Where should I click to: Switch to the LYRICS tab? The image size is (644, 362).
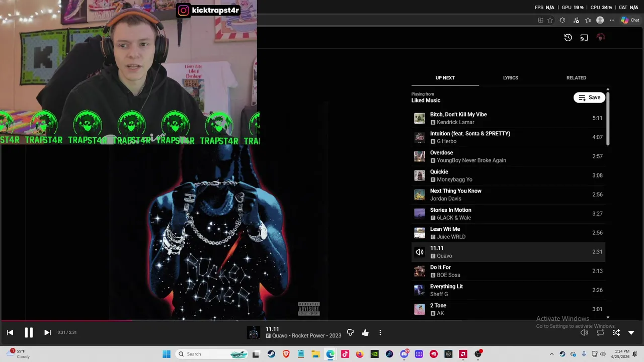[511, 78]
